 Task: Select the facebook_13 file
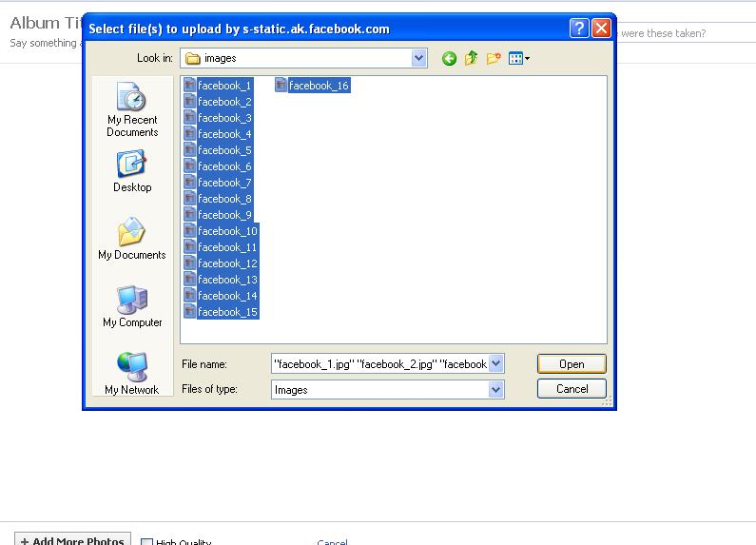point(222,280)
